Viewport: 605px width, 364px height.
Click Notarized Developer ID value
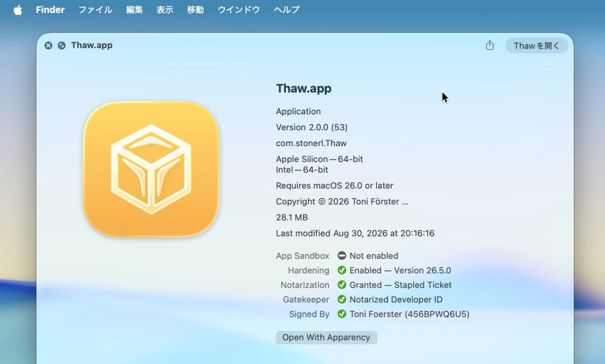396,300
